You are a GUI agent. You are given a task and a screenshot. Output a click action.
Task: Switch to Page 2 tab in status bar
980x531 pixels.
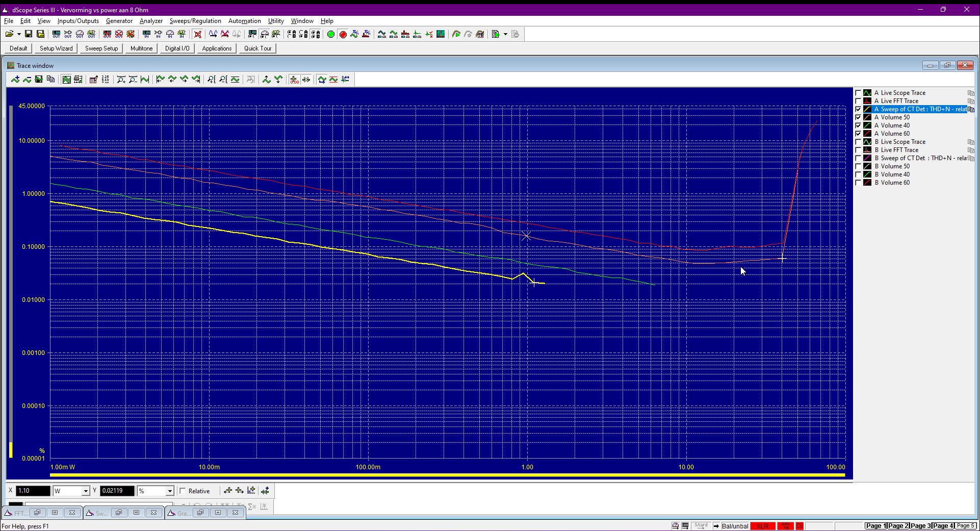pos(898,526)
